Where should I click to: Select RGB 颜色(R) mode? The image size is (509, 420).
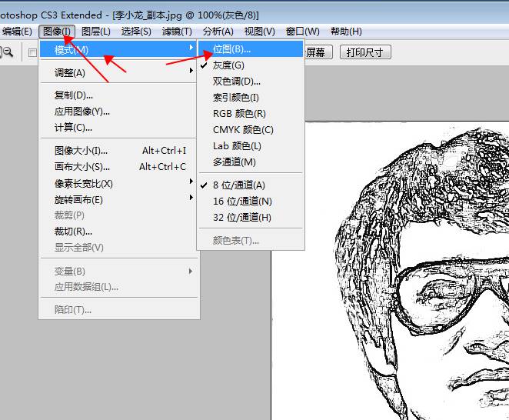[239, 114]
